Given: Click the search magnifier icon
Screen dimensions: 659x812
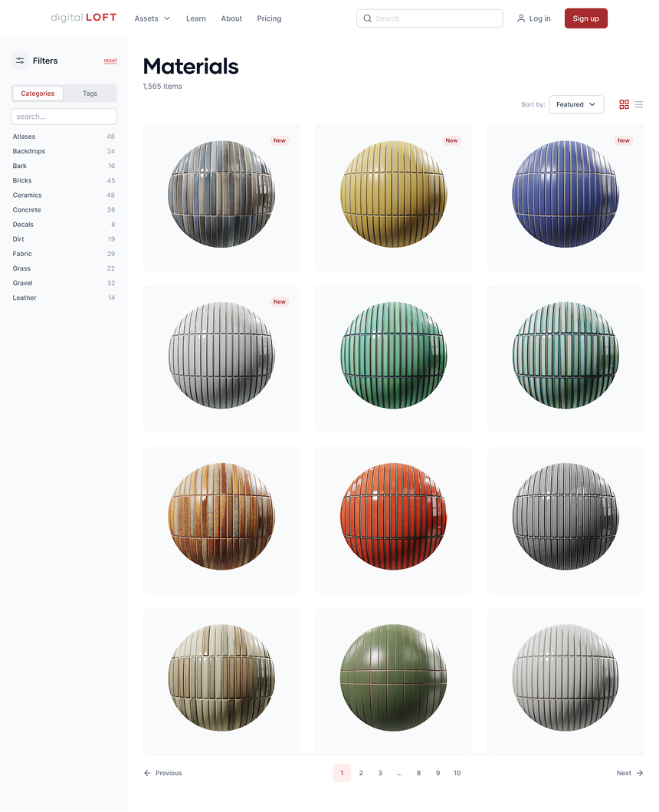Looking at the screenshot, I should click(368, 18).
